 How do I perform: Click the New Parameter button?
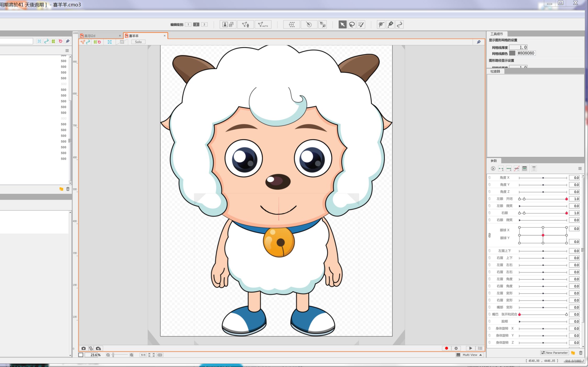554,353
